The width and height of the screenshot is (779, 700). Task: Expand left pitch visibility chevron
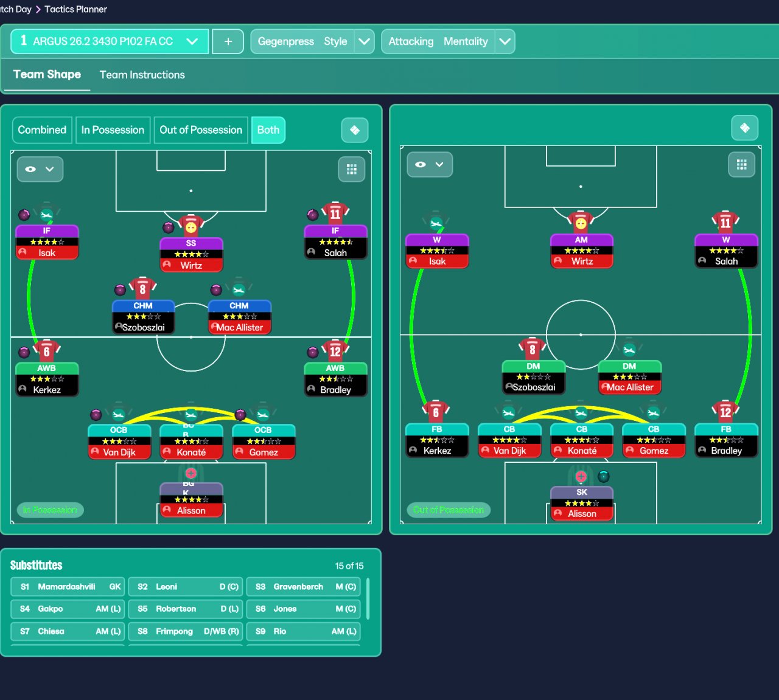click(50, 169)
